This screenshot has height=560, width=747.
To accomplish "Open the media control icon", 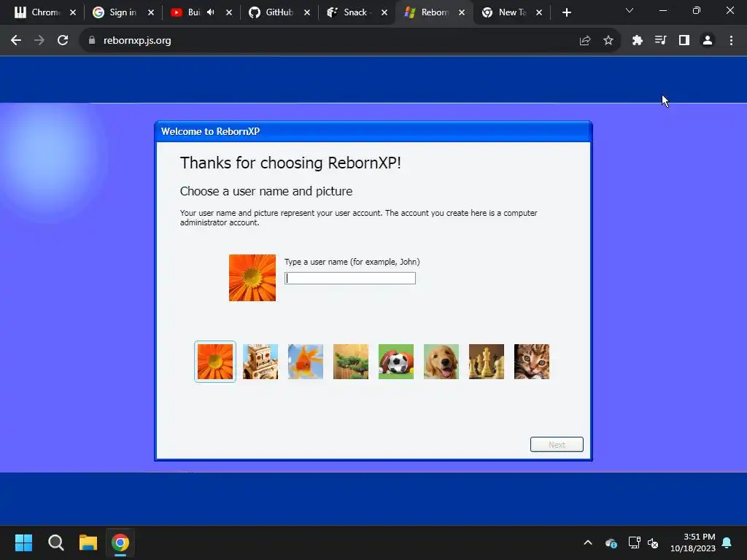I will click(x=660, y=41).
